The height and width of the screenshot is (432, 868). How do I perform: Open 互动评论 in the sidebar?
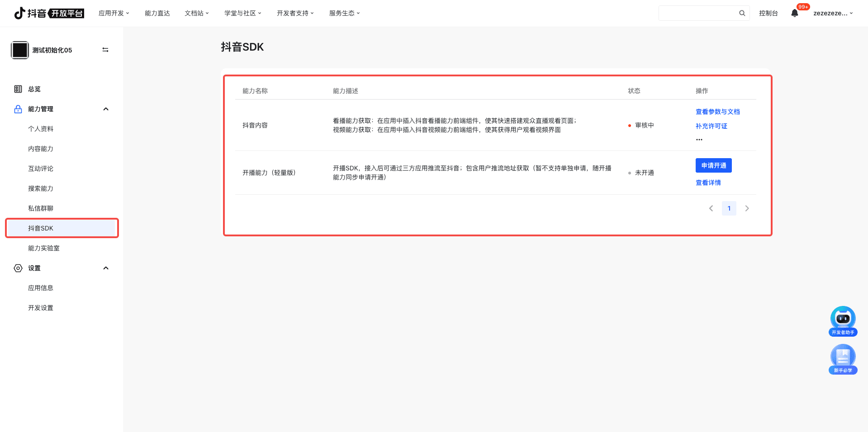[x=41, y=169]
